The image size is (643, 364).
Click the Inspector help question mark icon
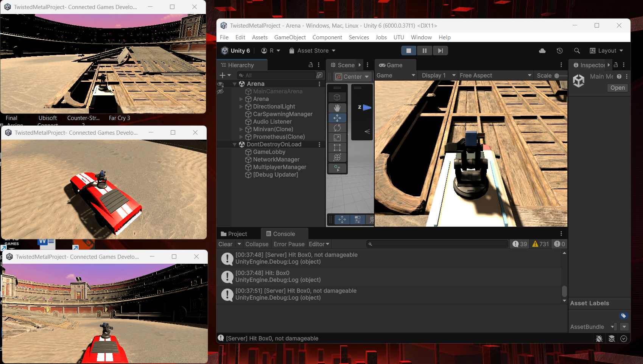pos(619,76)
